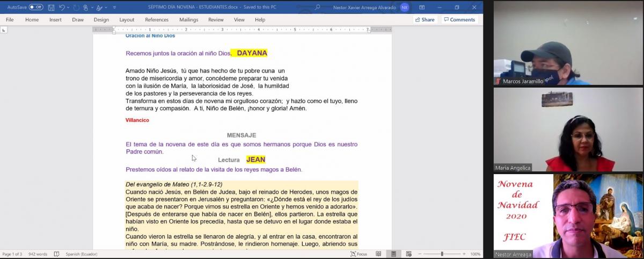The width and height of the screenshot is (644, 259).
Task: Select Maria Angelica video thumbnail
Action: pos(568,129)
